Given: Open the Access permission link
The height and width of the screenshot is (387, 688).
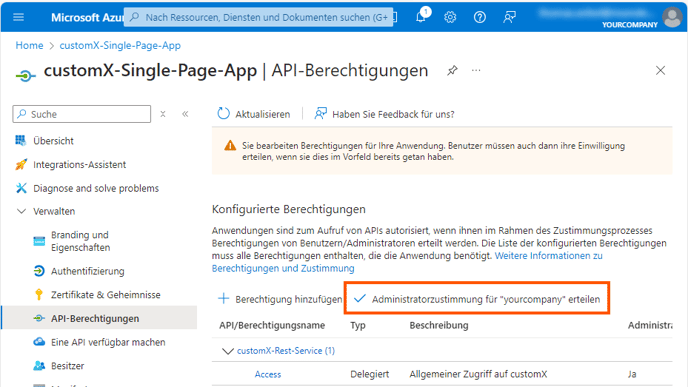Looking at the screenshot, I should coord(268,374).
